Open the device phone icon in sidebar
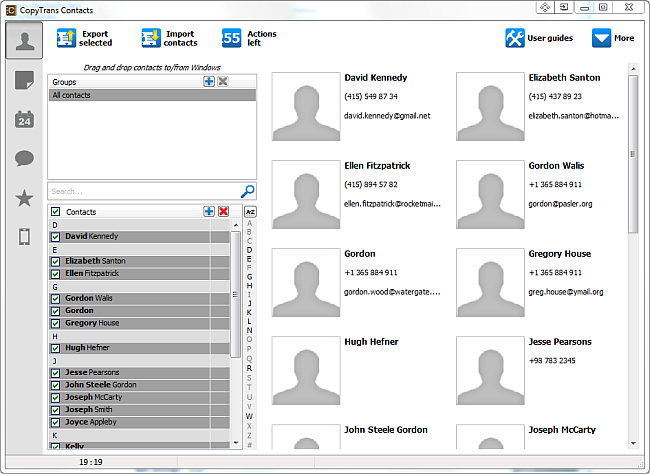The width and height of the screenshot is (650, 474). [24, 237]
